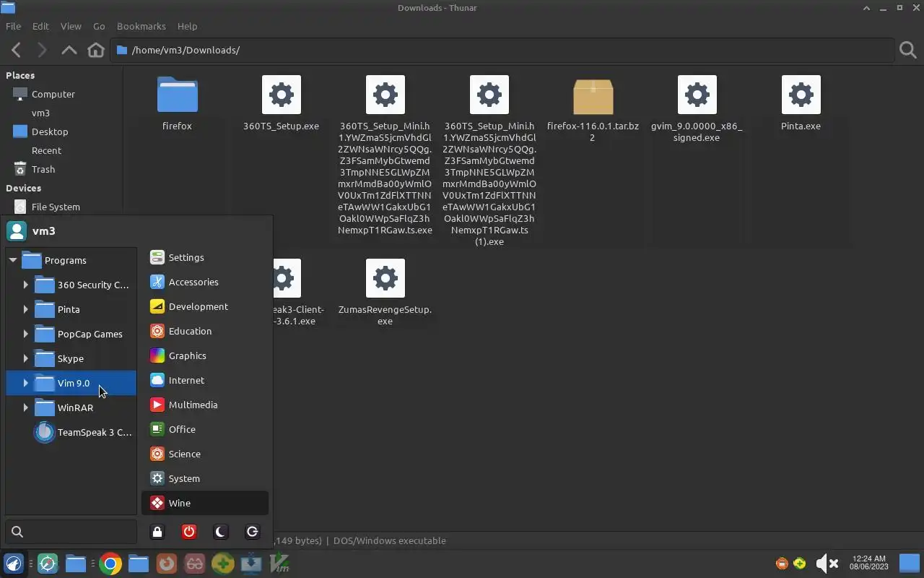
Task: Open the View menu
Action: pyautogui.click(x=71, y=26)
